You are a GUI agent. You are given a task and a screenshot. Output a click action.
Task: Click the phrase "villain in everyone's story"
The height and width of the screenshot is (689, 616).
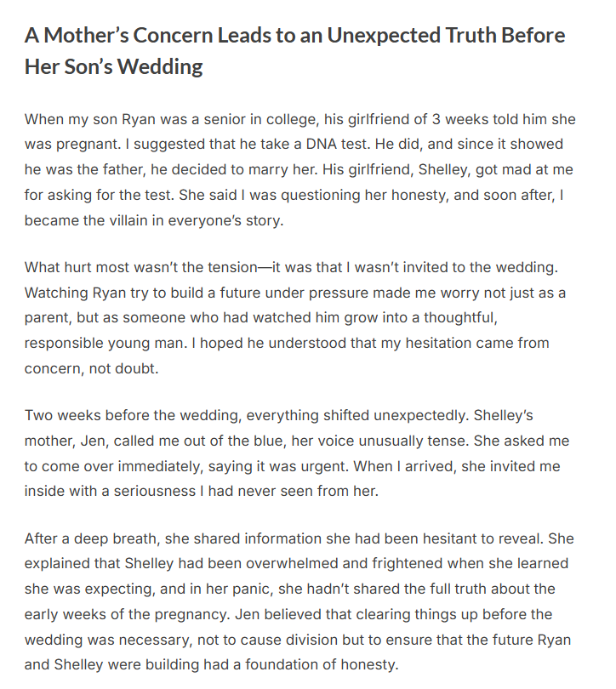coord(165,219)
